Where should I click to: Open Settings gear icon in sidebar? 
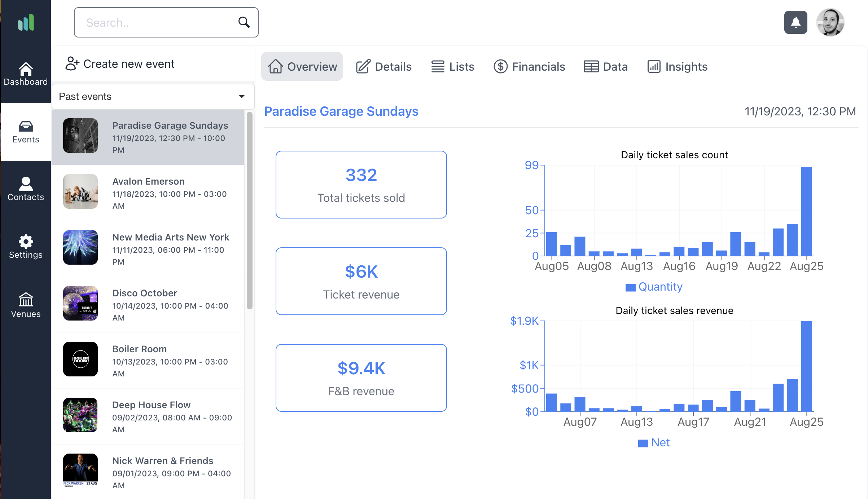point(26,242)
